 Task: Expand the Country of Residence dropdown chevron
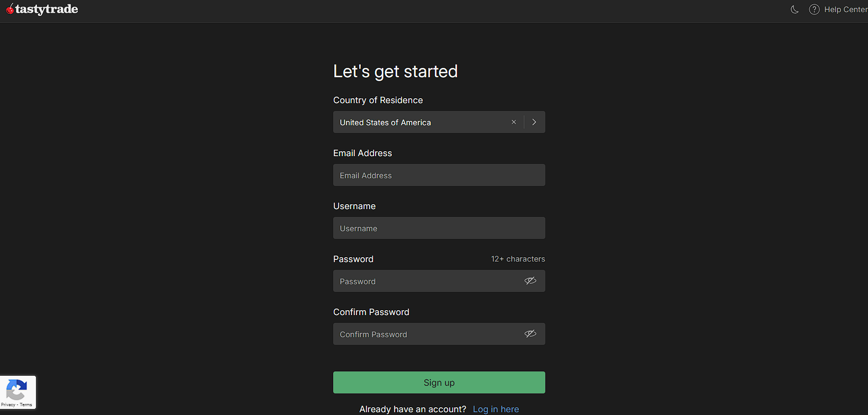click(534, 122)
